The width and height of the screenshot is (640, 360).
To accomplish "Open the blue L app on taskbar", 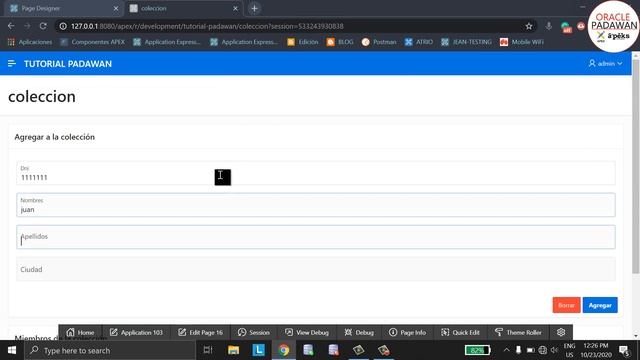I will pyautogui.click(x=258, y=350).
